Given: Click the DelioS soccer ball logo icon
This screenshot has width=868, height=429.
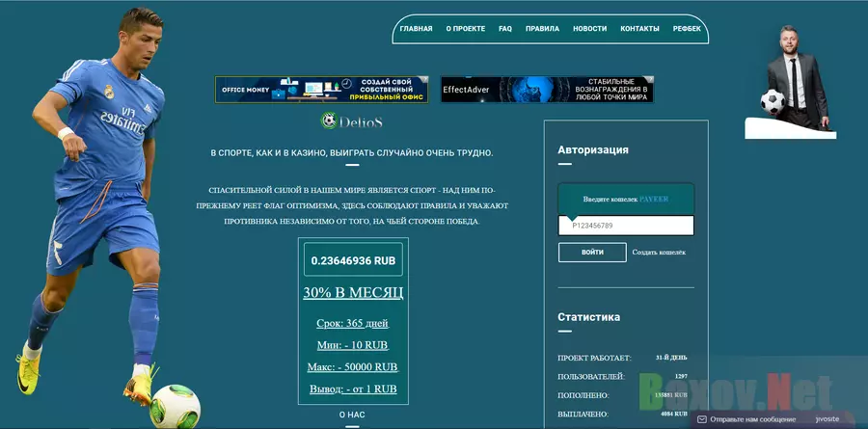Looking at the screenshot, I should 329,121.
